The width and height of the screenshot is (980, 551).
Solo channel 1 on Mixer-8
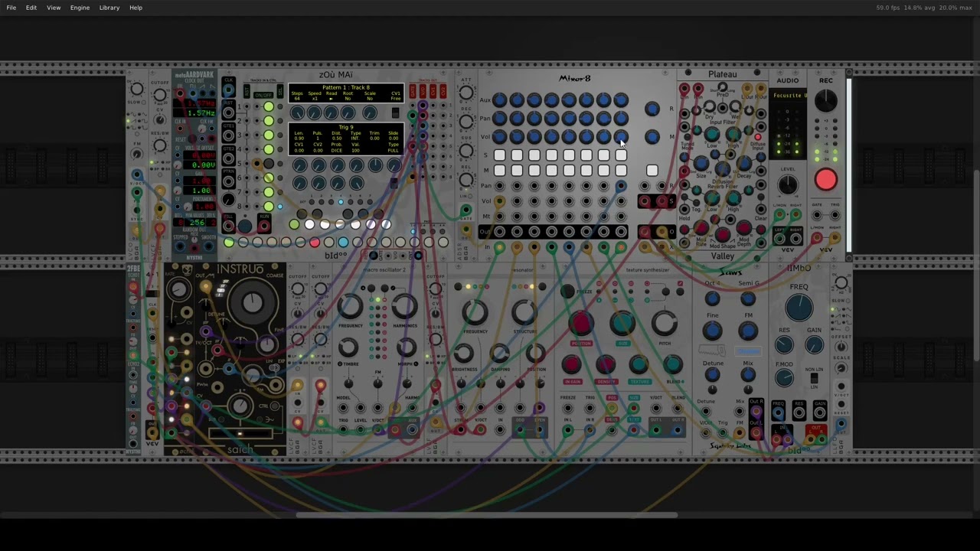pyautogui.click(x=499, y=155)
